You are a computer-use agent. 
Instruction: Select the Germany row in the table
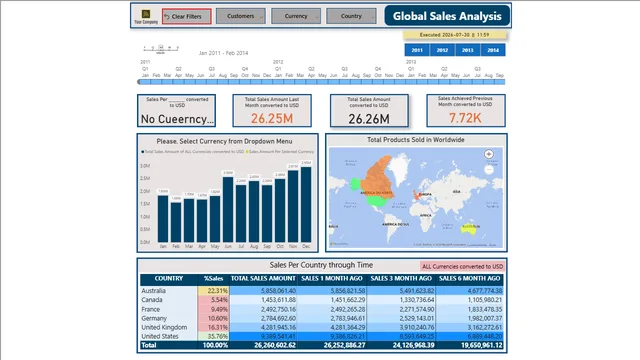tap(322, 318)
